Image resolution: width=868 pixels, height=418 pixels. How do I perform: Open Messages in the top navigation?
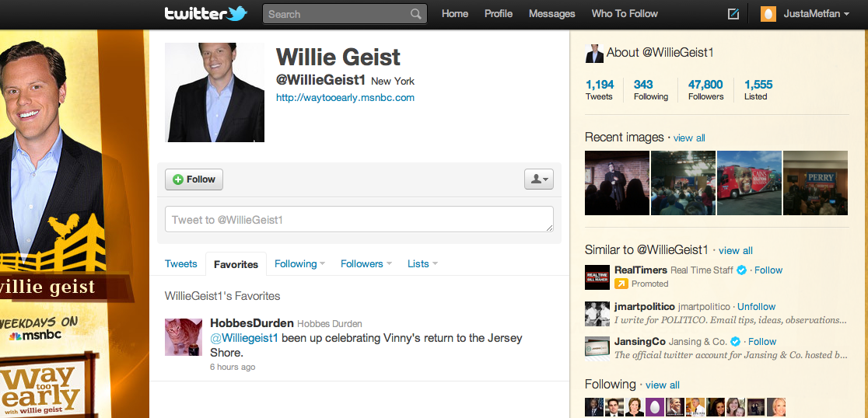pyautogui.click(x=552, y=14)
